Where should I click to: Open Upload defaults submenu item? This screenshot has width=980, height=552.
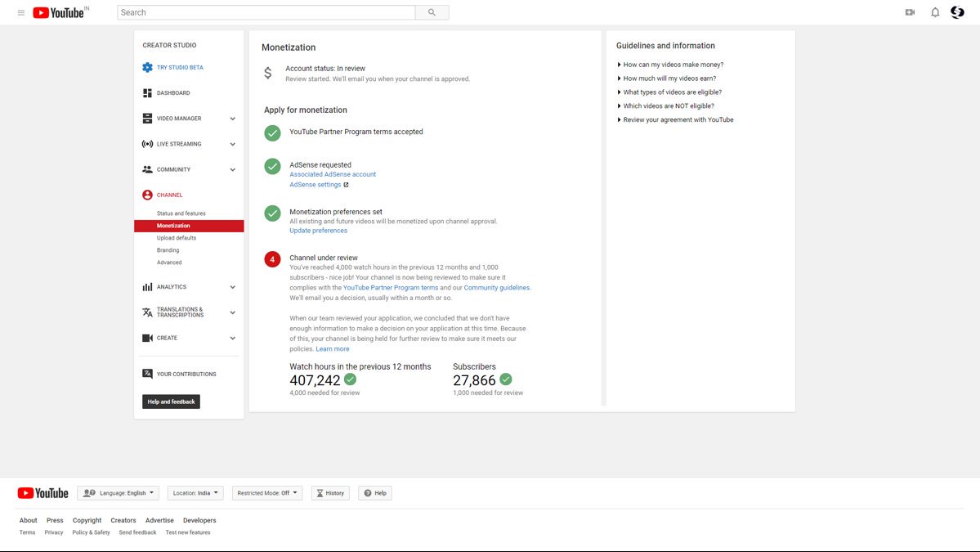pos(177,238)
